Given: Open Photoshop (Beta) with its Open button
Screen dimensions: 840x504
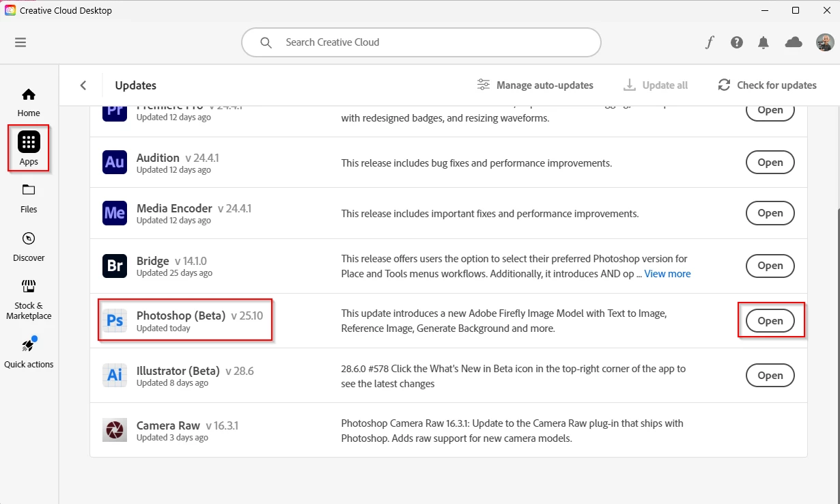Looking at the screenshot, I should point(770,321).
